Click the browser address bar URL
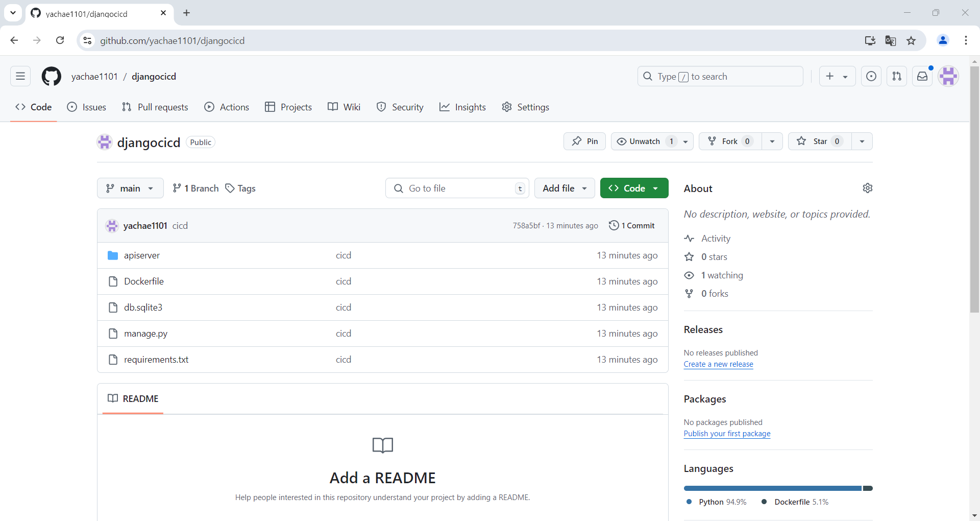Screen dimensions: 980x521 pos(173,40)
